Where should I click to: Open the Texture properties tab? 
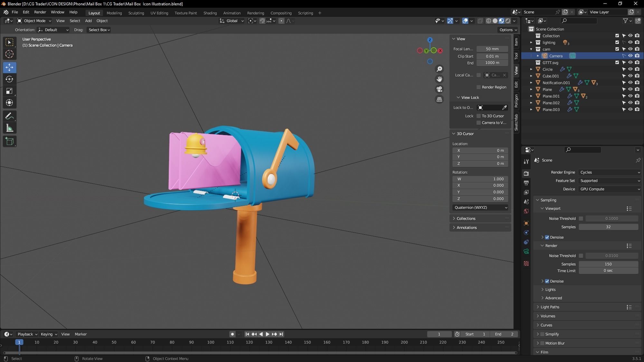click(x=526, y=264)
